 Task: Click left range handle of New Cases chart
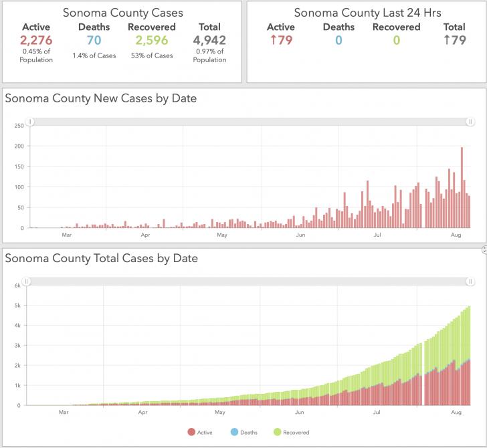coord(30,122)
